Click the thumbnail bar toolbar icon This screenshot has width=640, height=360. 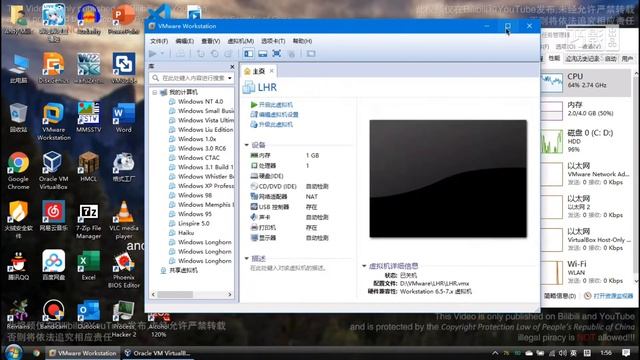262,53
